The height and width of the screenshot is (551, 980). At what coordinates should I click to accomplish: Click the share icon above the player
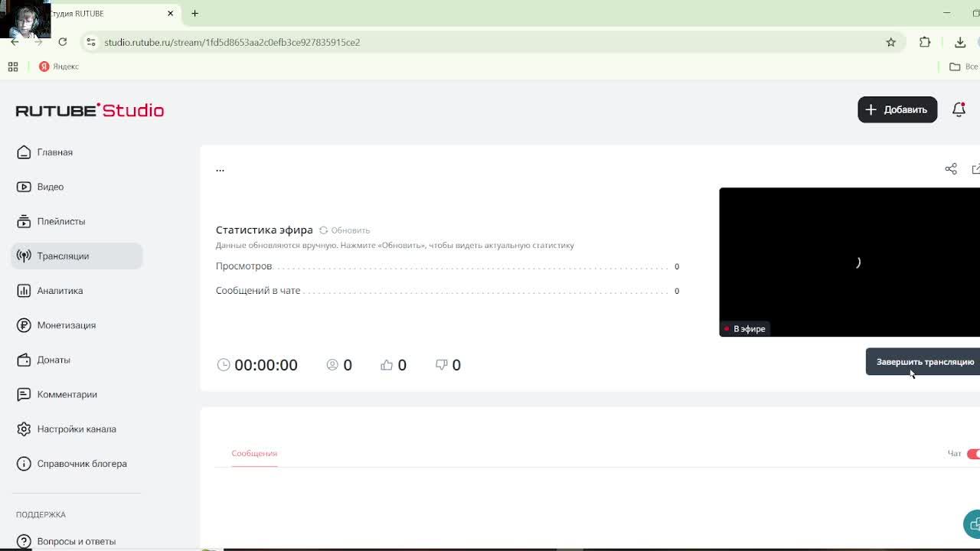coord(951,169)
